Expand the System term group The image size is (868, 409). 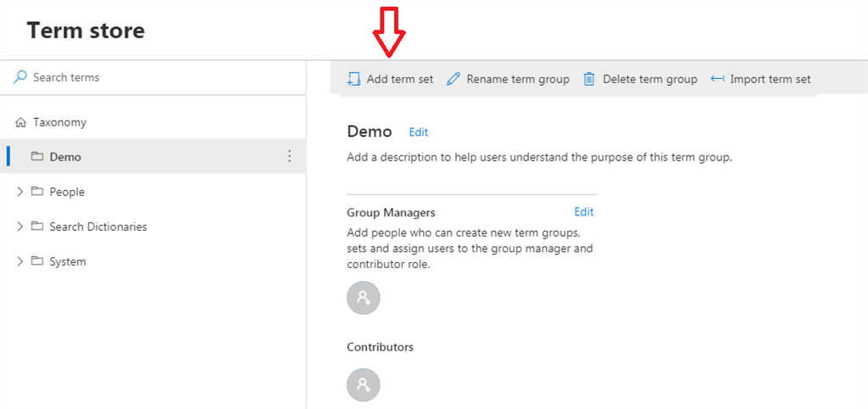click(20, 261)
